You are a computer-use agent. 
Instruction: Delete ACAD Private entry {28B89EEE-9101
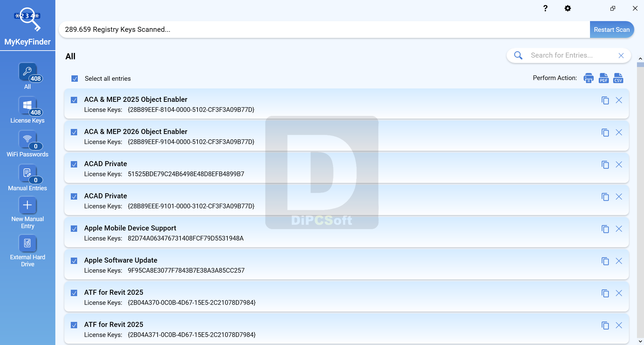[x=619, y=197]
